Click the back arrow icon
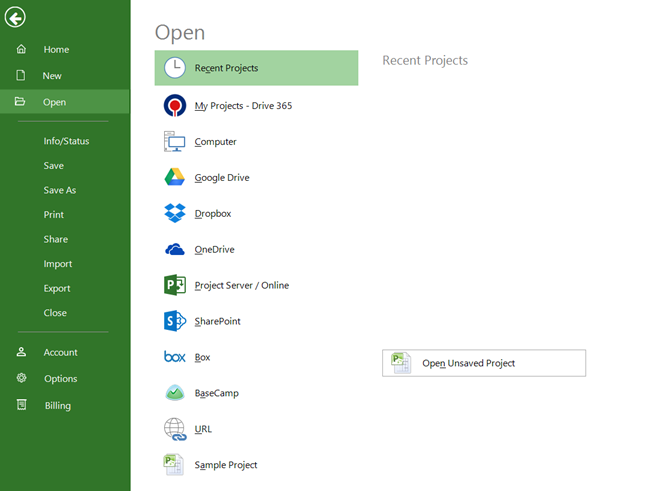Image resolution: width=646 pixels, height=491 pixels. coord(15,18)
